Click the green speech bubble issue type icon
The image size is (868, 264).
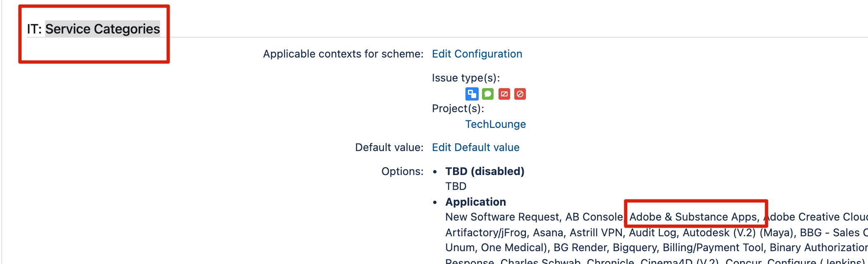tap(488, 94)
